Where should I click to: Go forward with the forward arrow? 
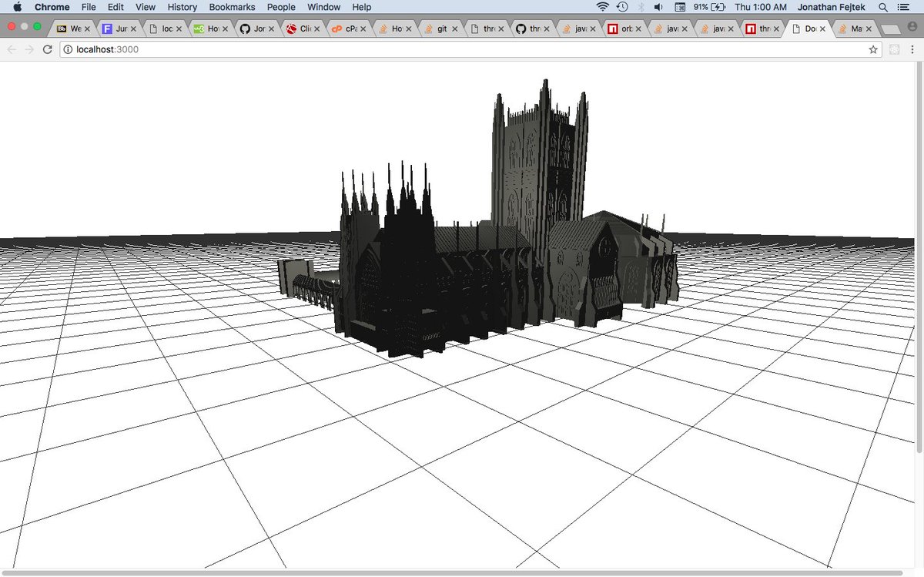29,49
